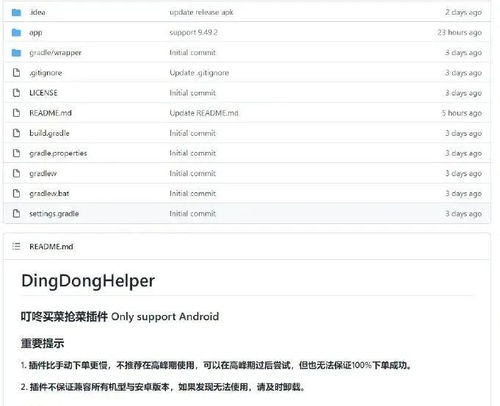Click the app folder icon
The image size is (500, 406).
16,32
